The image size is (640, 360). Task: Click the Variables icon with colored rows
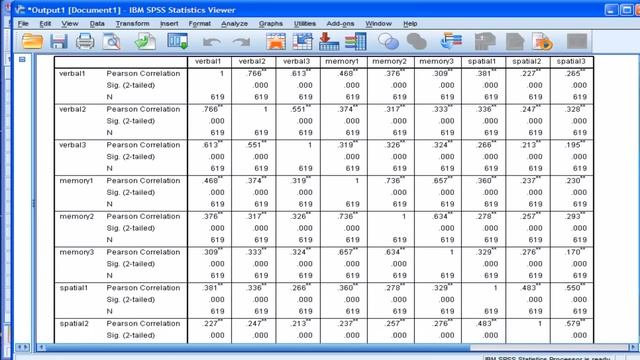(356, 42)
